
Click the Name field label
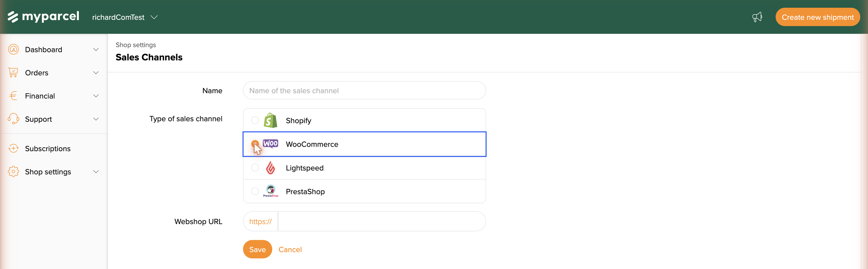(212, 90)
